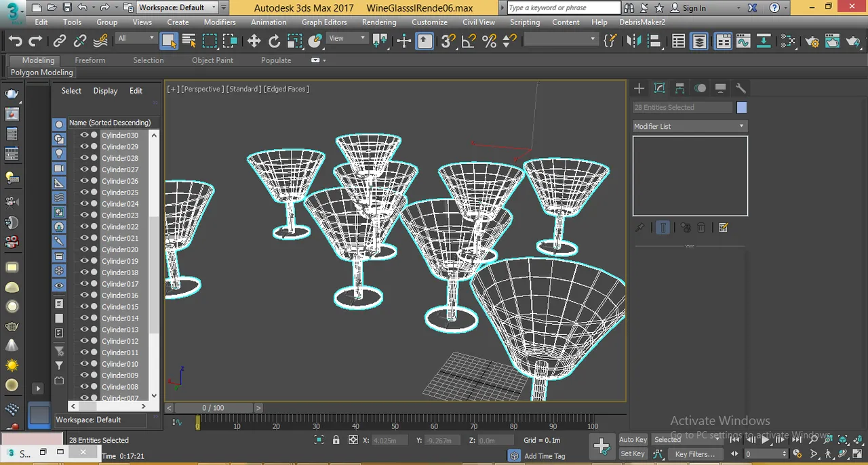The image size is (868, 465).
Task: Toggle the Percent Snap button
Action: click(x=489, y=41)
